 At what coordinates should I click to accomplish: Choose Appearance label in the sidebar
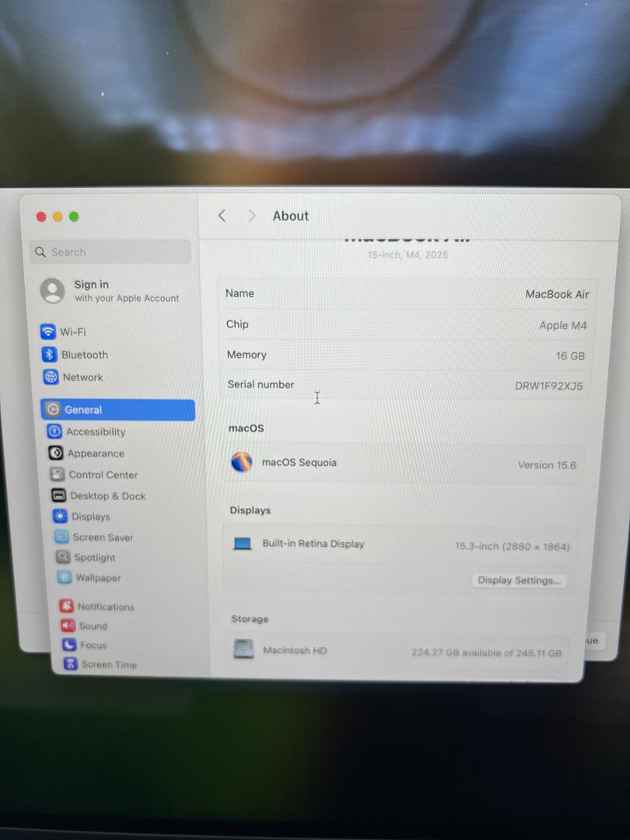coord(96,453)
